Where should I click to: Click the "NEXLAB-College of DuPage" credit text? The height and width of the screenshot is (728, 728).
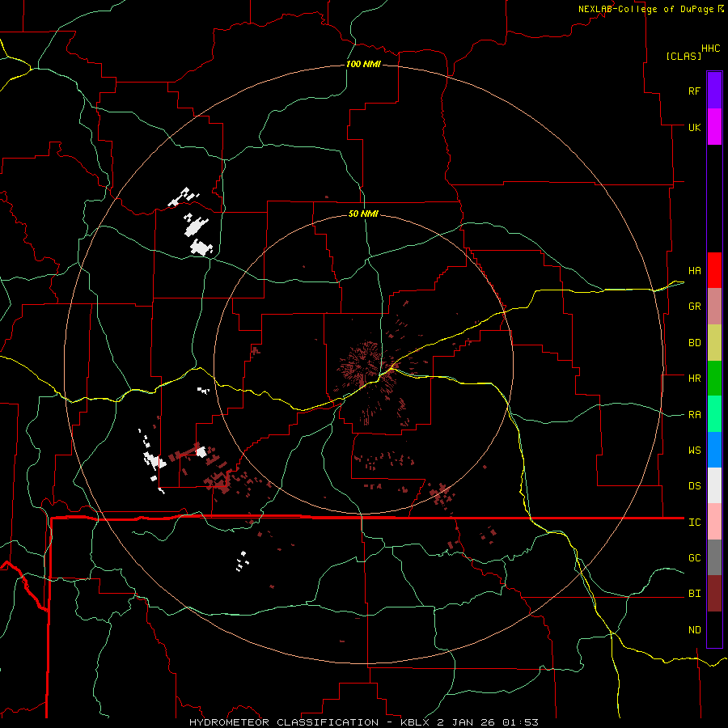pos(645,9)
